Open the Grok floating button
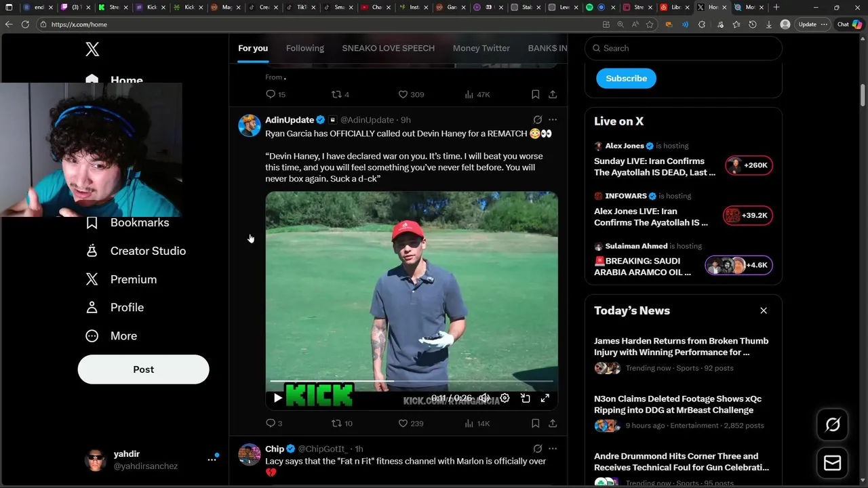Screen dimensions: 868x488 pos(832,425)
